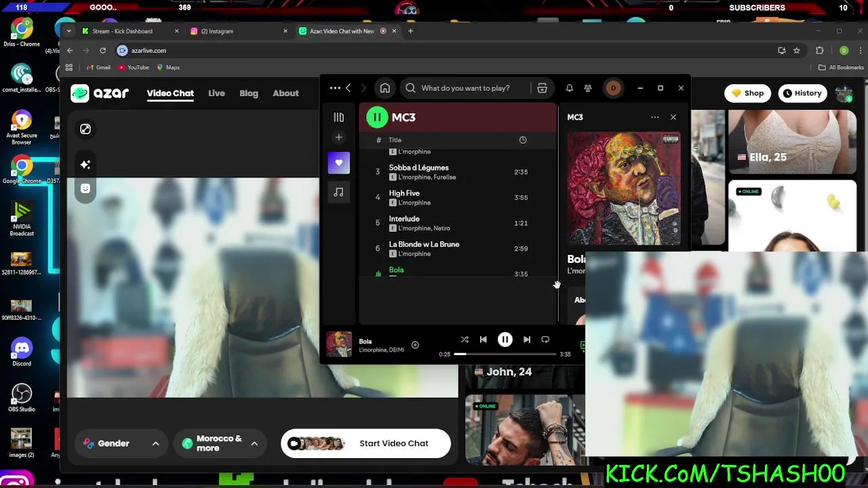The width and height of the screenshot is (868, 488).
Task: Open Chrome apps grid on bookmarks bar
Action: pyautogui.click(x=68, y=67)
